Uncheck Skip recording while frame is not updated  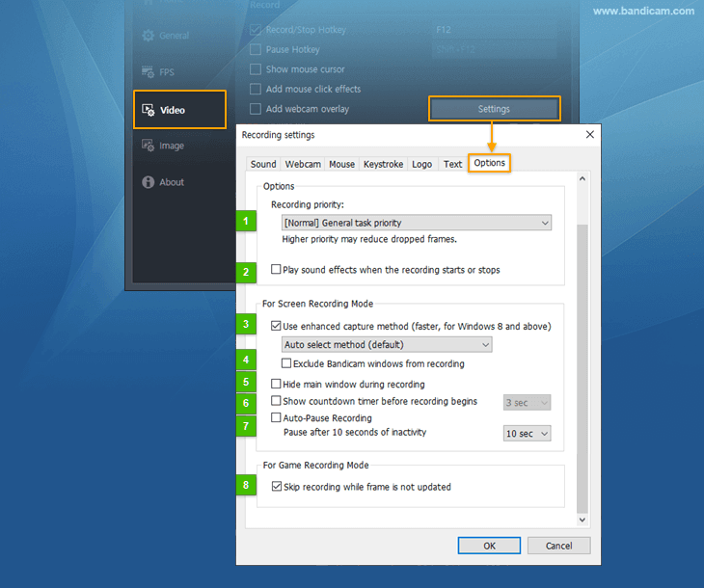277,487
